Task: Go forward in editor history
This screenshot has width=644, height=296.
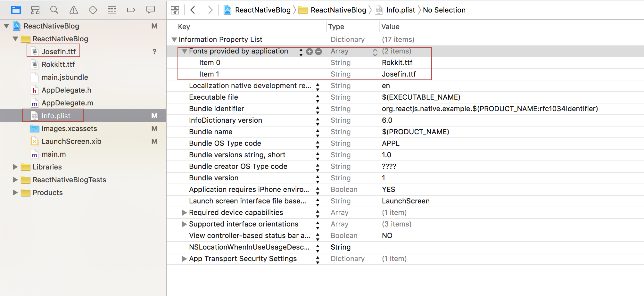Action: click(210, 10)
